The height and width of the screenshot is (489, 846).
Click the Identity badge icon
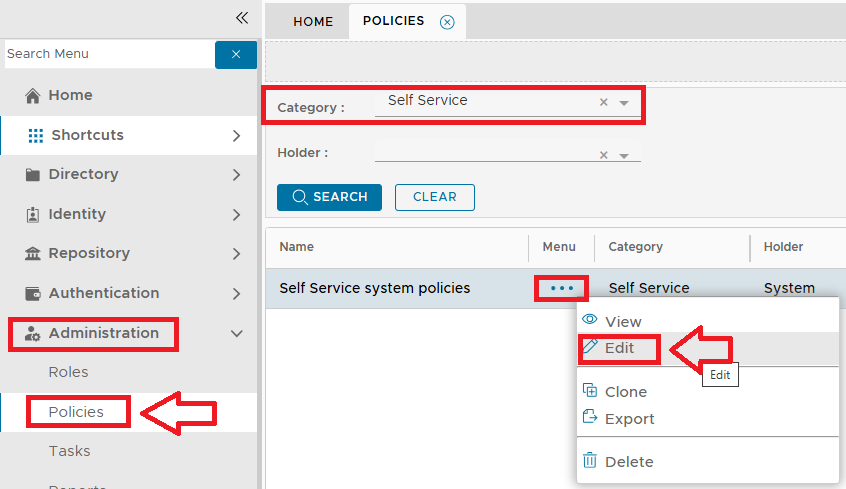(x=33, y=215)
